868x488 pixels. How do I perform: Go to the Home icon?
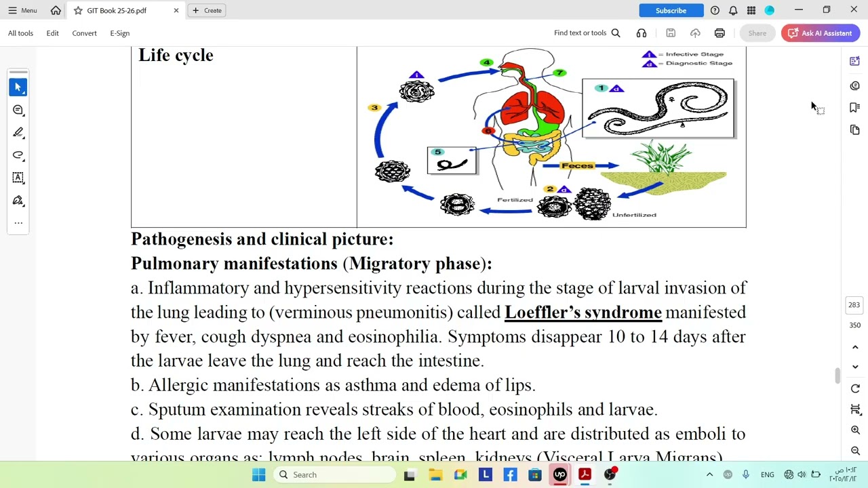point(56,10)
